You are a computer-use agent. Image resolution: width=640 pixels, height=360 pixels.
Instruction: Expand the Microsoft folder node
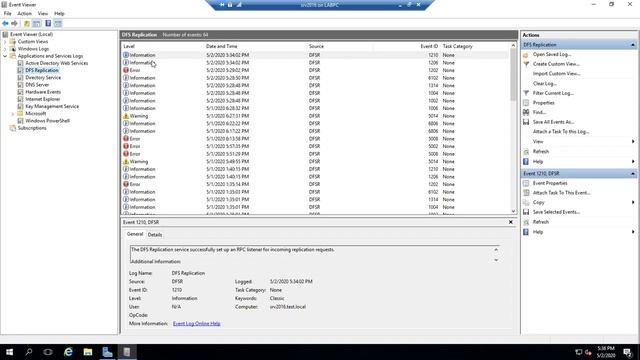tap(13, 114)
